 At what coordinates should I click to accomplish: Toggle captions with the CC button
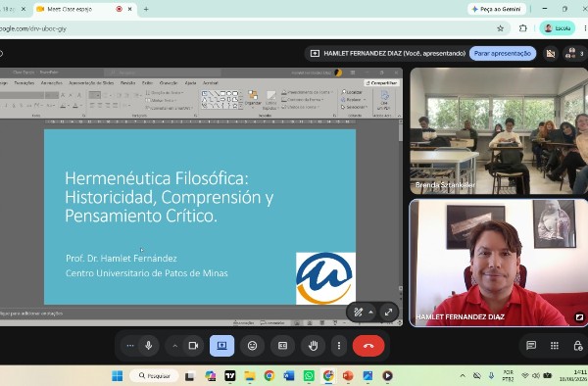[283, 346]
